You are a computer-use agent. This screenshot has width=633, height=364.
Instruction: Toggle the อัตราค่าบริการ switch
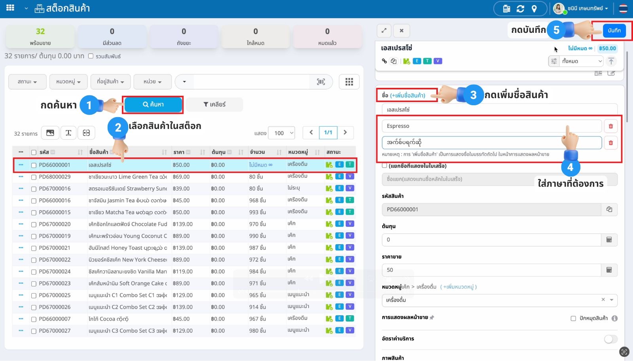click(x=610, y=339)
